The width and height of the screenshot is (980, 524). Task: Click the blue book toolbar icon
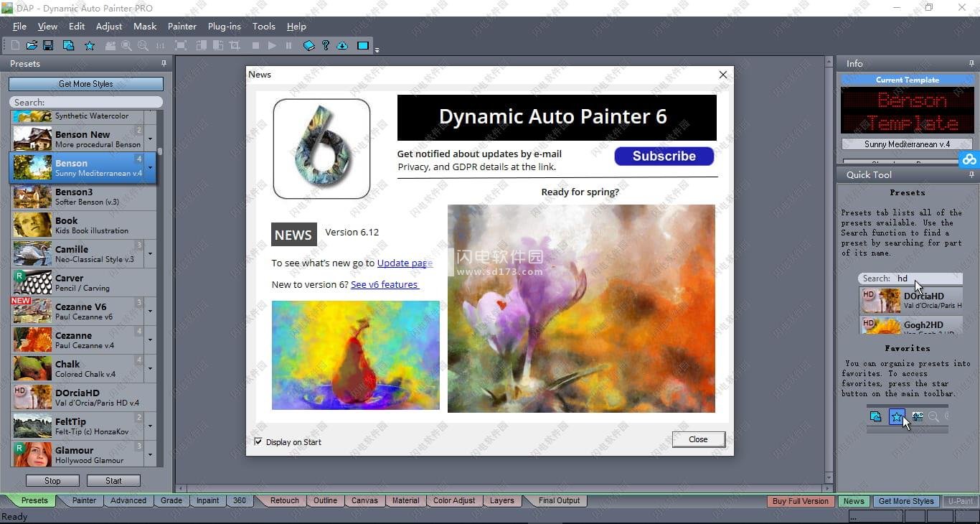coord(309,45)
